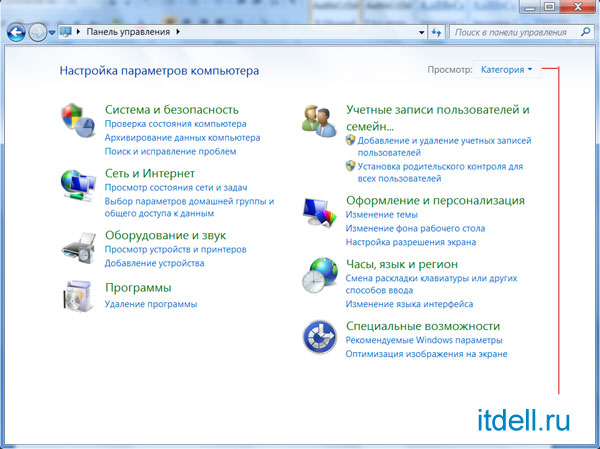Open Архивирование данных компьютера
Viewport: 600px width, 449px height.
click(183, 138)
